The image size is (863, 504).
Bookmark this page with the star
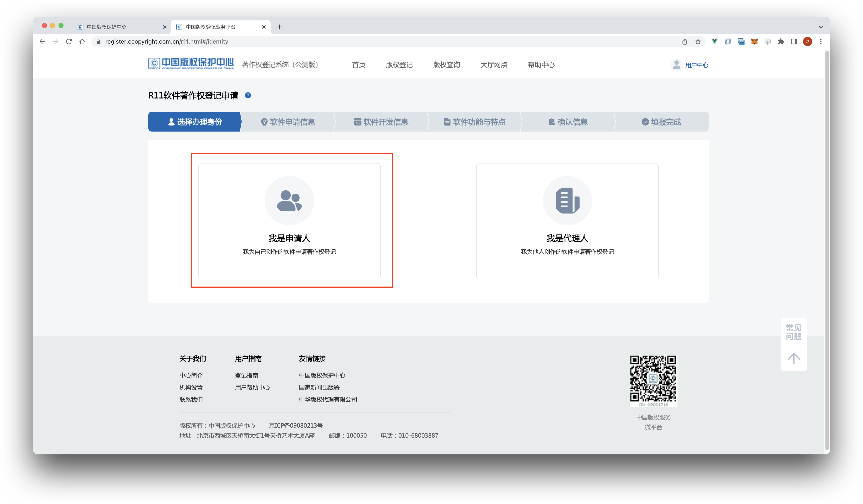click(698, 41)
